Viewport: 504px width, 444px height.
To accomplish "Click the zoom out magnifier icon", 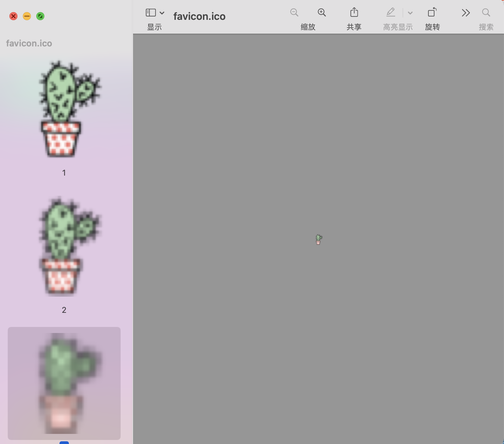I will click(294, 13).
